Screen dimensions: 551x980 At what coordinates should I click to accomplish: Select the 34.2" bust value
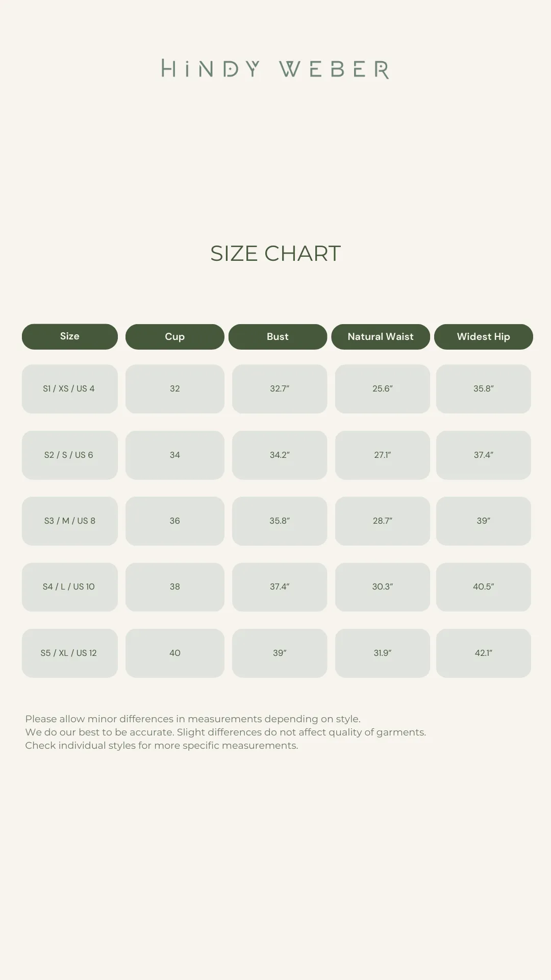tap(280, 455)
